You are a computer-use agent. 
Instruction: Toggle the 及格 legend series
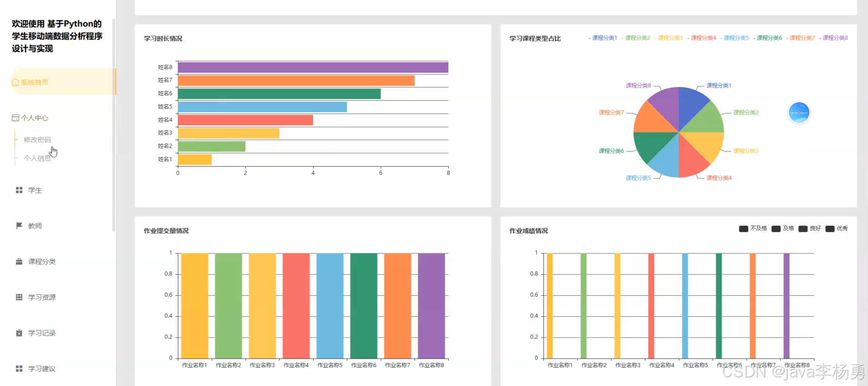click(783, 228)
